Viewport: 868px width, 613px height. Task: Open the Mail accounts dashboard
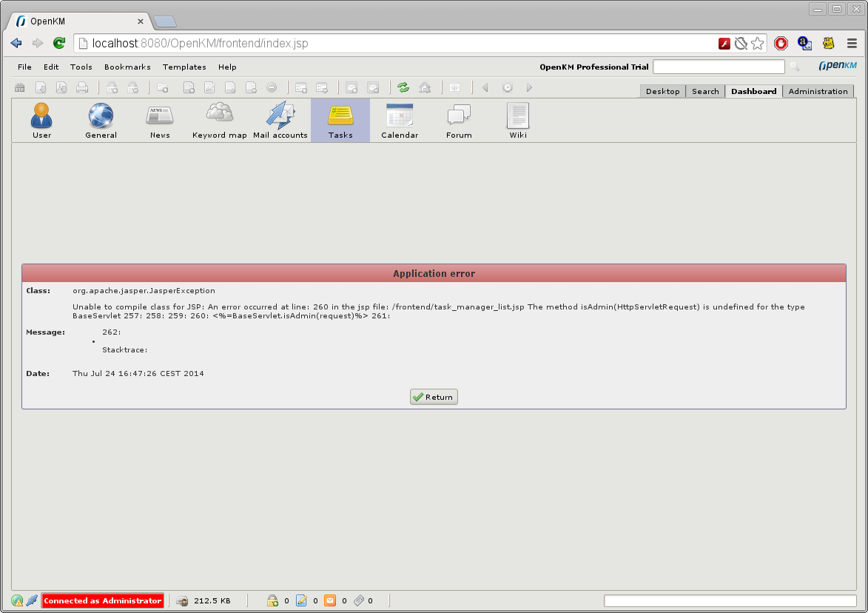click(x=280, y=119)
